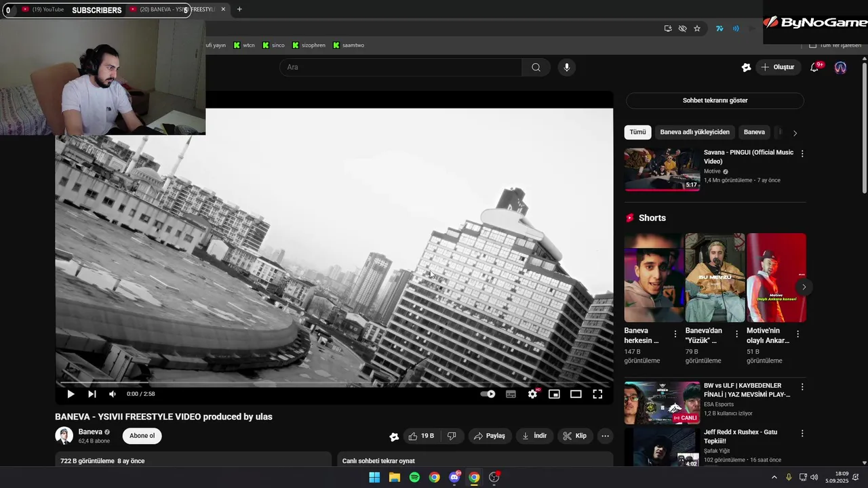868x488 pixels.
Task: Open more actions three-dot menu under video
Action: tap(606, 436)
